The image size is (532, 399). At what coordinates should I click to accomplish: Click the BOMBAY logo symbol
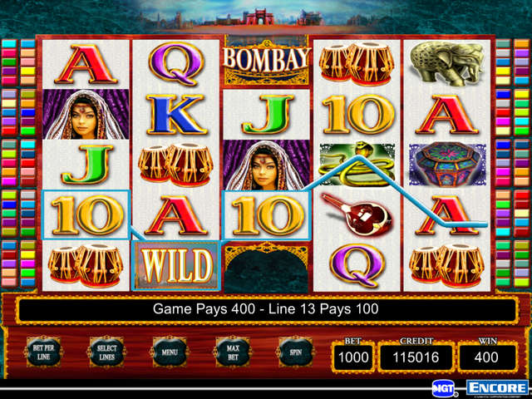coord(266,61)
